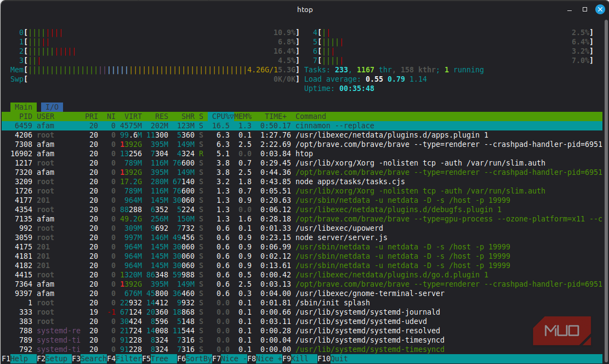
Task: Sort by the VIRT column header
Action: (x=133, y=116)
